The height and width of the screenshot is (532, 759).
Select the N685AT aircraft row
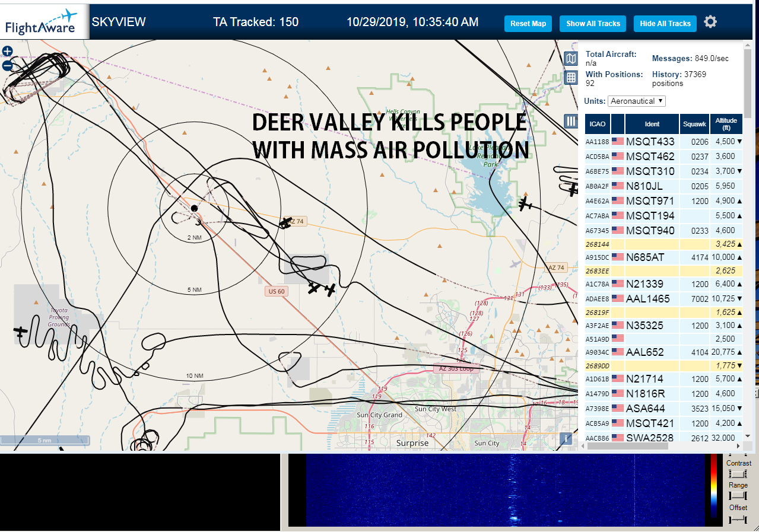click(664, 257)
